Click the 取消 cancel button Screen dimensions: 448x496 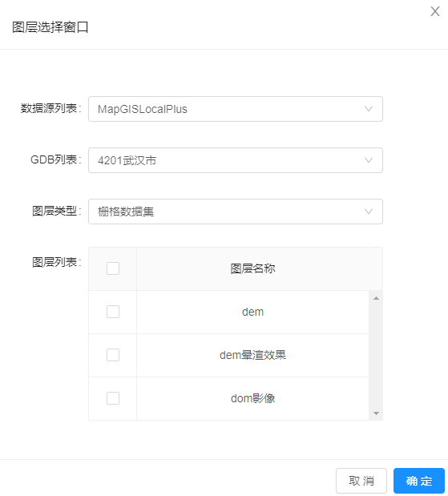coord(361,481)
